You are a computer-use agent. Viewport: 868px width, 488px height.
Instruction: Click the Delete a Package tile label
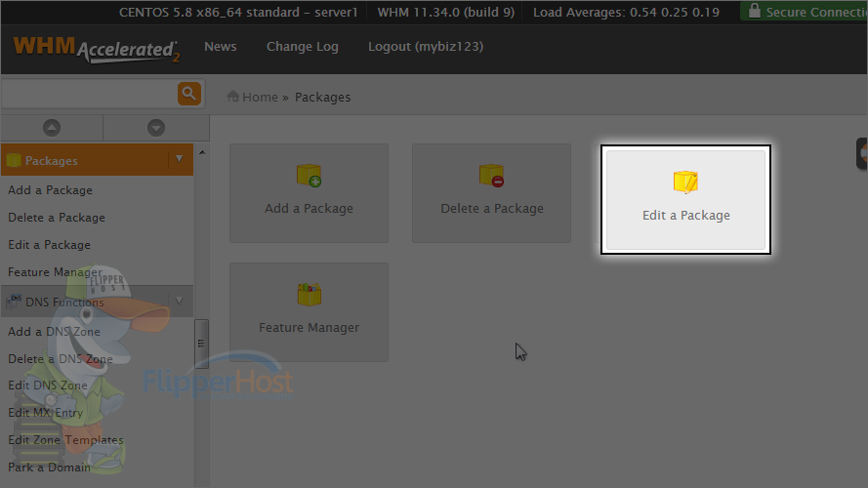(492, 209)
